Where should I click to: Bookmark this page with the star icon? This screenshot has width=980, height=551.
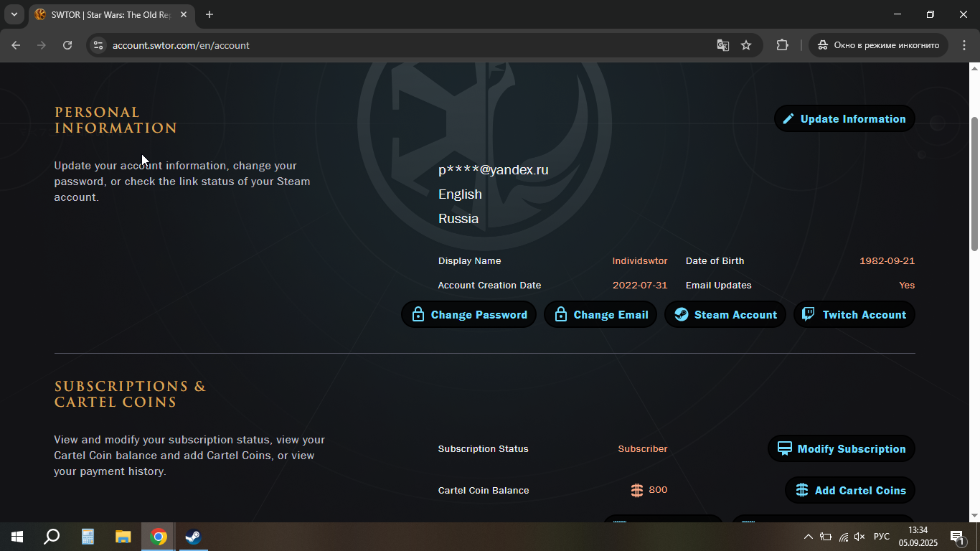click(746, 45)
